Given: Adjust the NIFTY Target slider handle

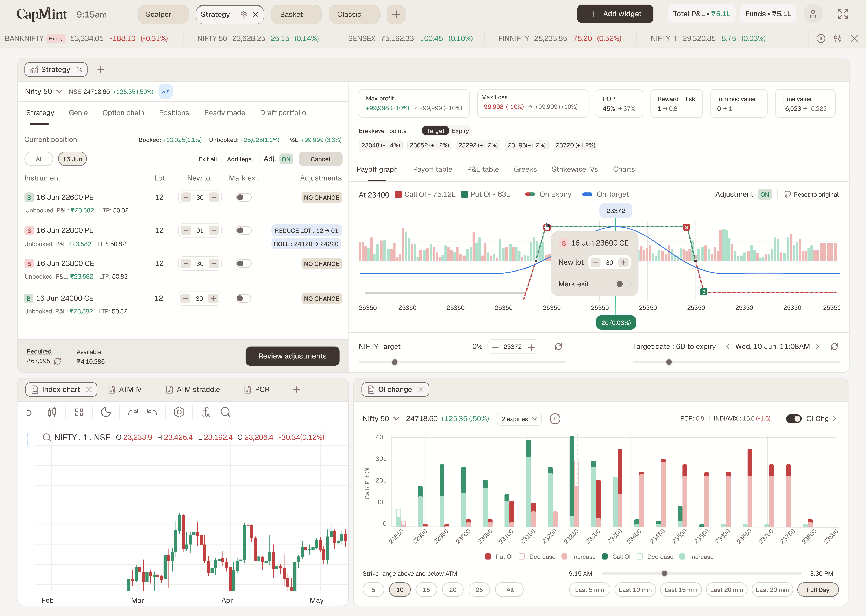Looking at the screenshot, I should pos(395,362).
